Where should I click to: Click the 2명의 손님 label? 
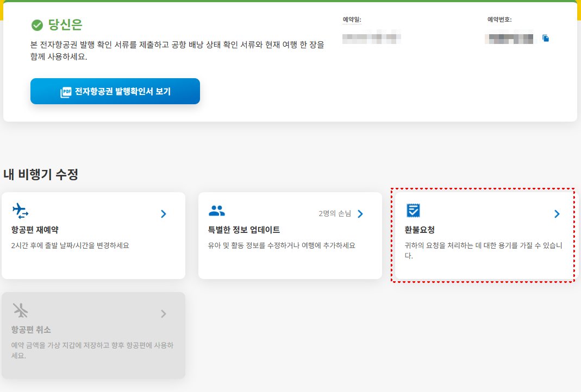pos(335,213)
